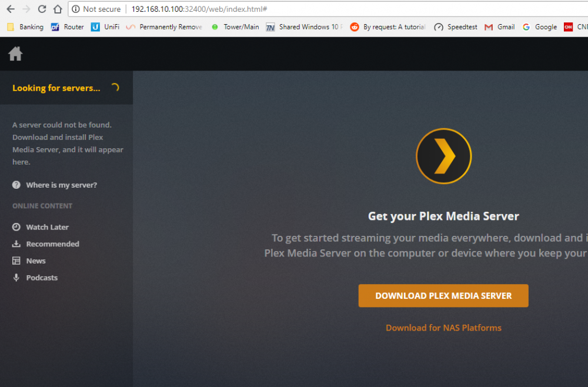Click the address bar URL field
The image size is (588, 387).
tap(328, 9)
